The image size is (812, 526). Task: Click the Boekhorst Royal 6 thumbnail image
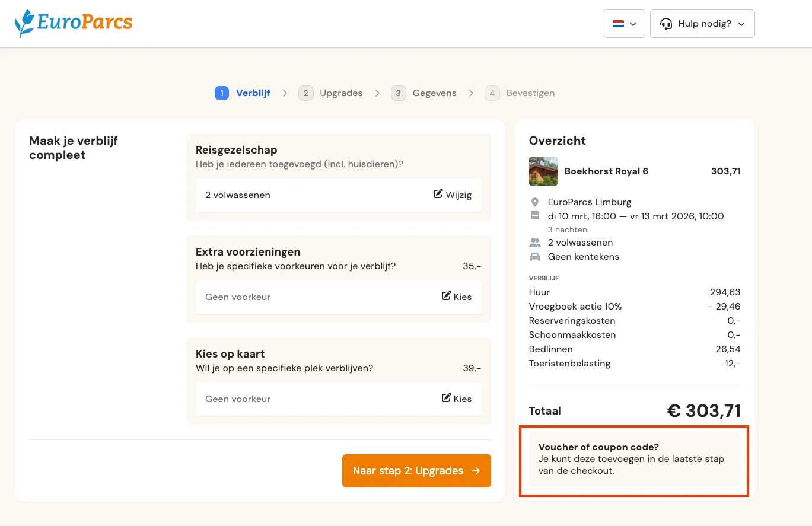coord(543,171)
